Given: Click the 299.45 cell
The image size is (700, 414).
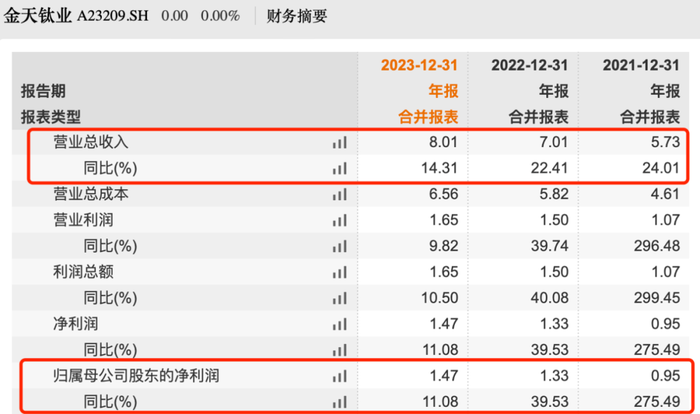Looking at the screenshot, I should [x=657, y=298].
